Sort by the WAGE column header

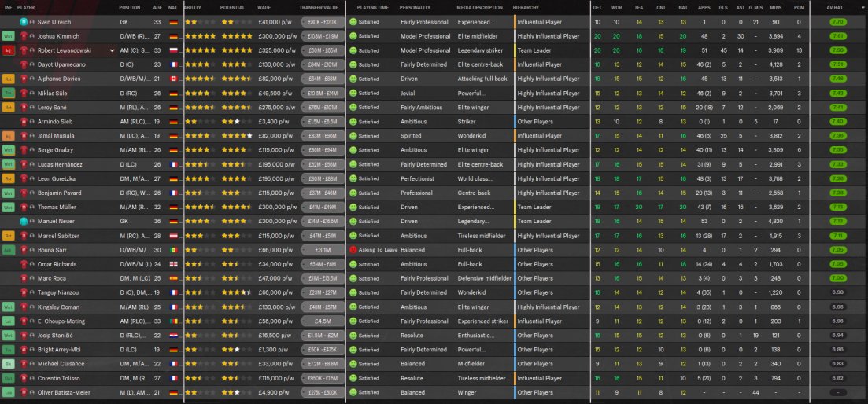pos(264,8)
